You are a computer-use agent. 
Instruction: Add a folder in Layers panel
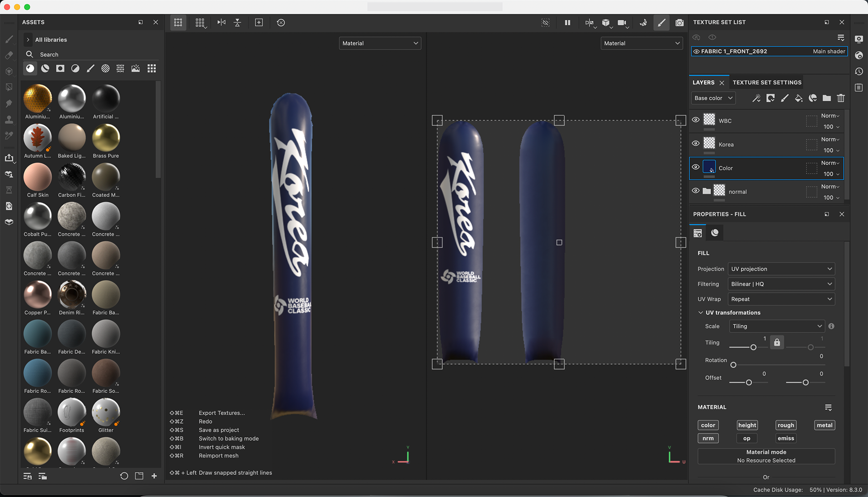[x=826, y=98]
